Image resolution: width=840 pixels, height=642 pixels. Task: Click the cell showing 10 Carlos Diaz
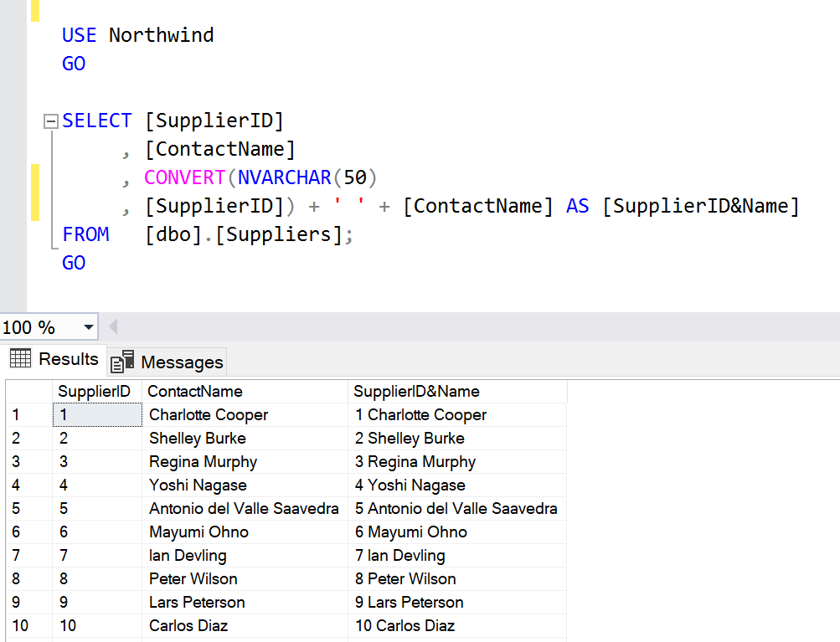pos(403,625)
